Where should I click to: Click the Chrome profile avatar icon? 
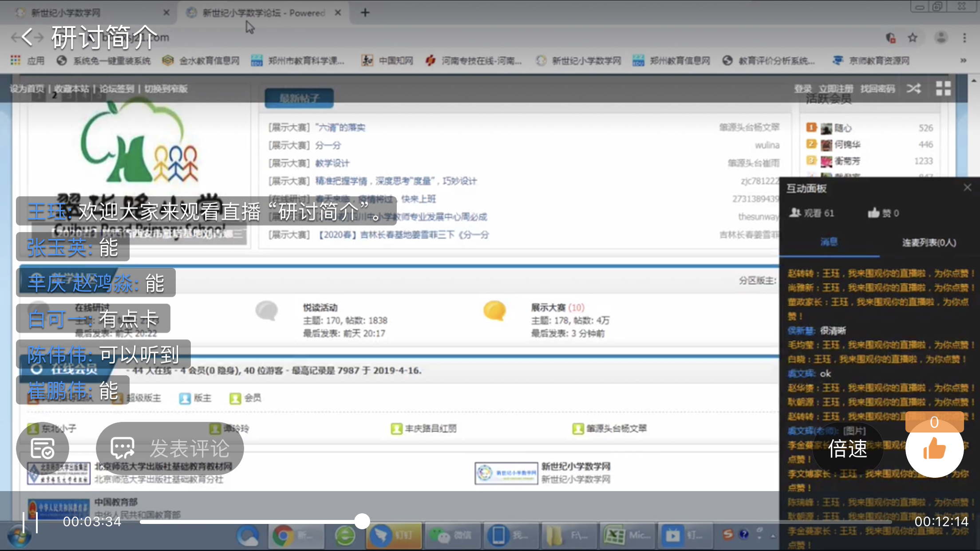pyautogui.click(x=941, y=38)
